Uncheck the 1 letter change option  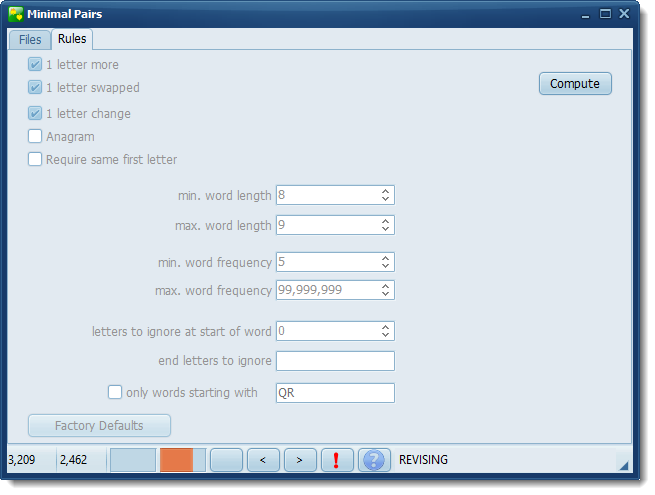(x=35, y=113)
